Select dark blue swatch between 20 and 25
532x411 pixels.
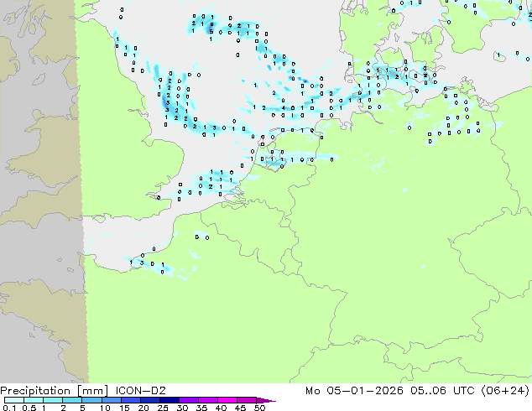tap(150, 400)
